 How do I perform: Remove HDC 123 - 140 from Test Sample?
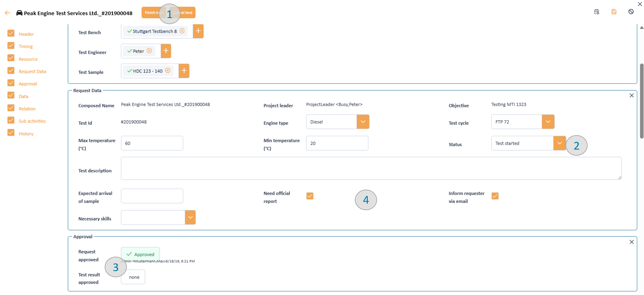[x=168, y=71]
